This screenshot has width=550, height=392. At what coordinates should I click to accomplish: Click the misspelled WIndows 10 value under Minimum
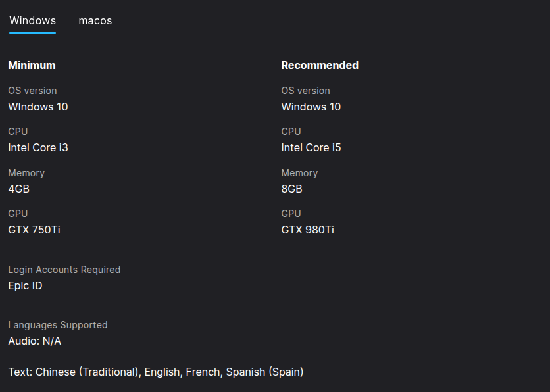[38, 107]
